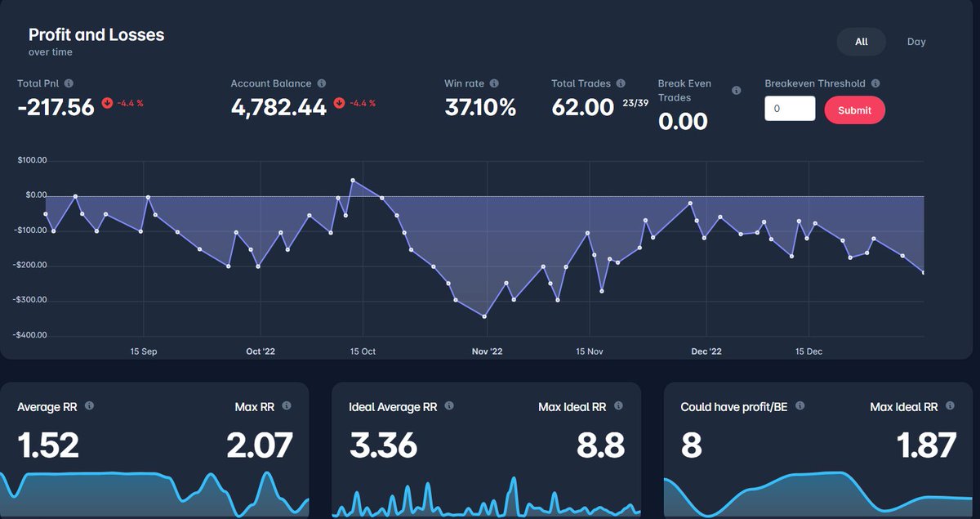Click the 15 Oct x-axis label
The width and height of the screenshot is (980, 519).
[x=363, y=351]
